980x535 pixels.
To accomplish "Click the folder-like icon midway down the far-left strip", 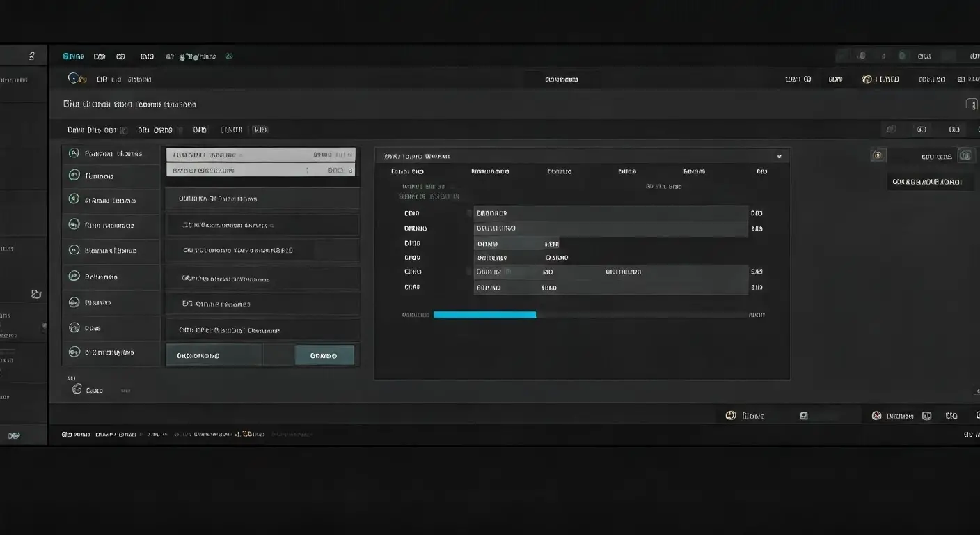I will pos(36,295).
